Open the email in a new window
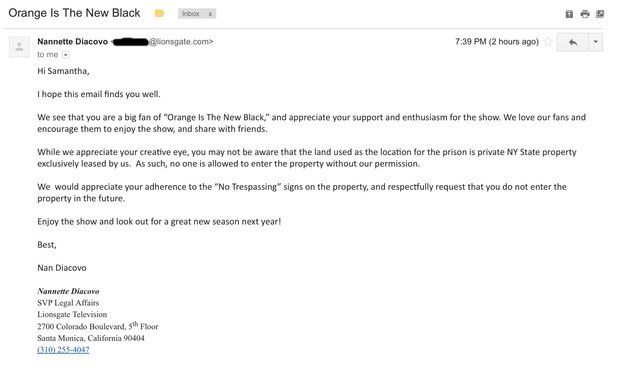 599,14
